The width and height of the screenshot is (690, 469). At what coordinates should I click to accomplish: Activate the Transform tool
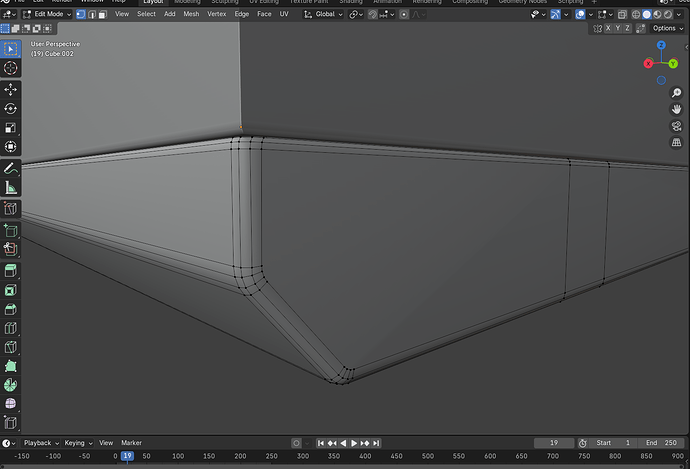click(x=11, y=147)
